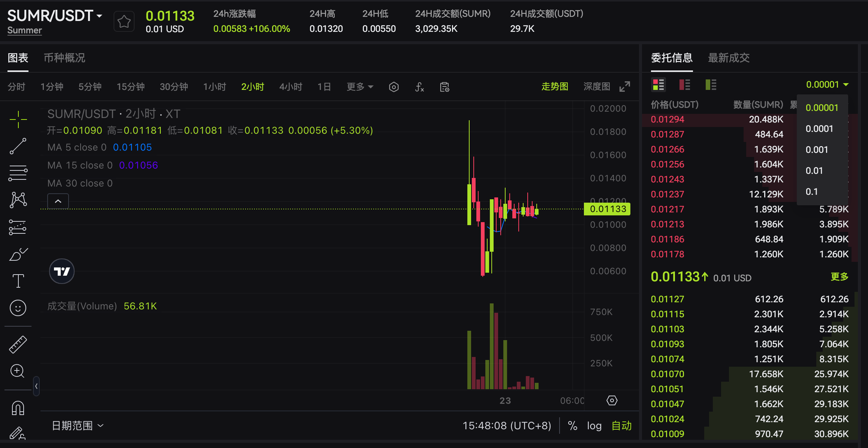Open the indicators fx panel
Screen dimensions: 868x448
(x=419, y=87)
